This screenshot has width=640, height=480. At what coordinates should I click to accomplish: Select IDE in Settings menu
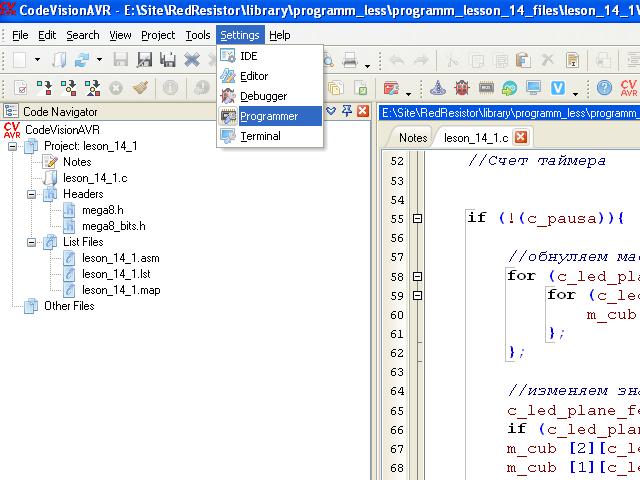(x=270, y=56)
